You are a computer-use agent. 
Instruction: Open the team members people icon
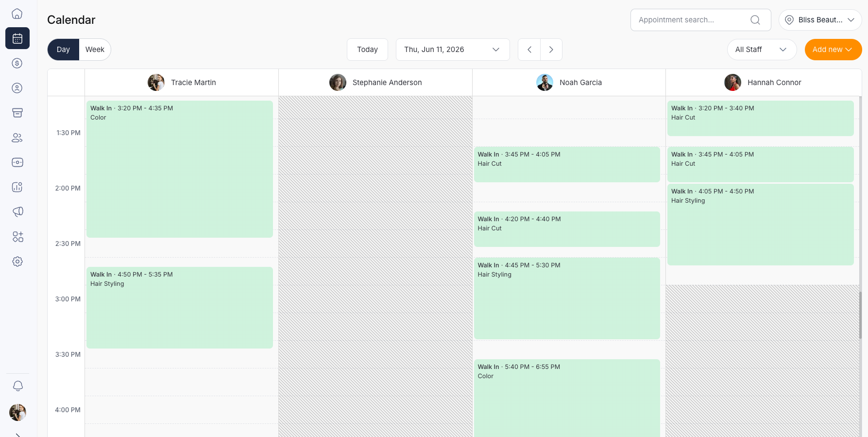click(x=17, y=138)
